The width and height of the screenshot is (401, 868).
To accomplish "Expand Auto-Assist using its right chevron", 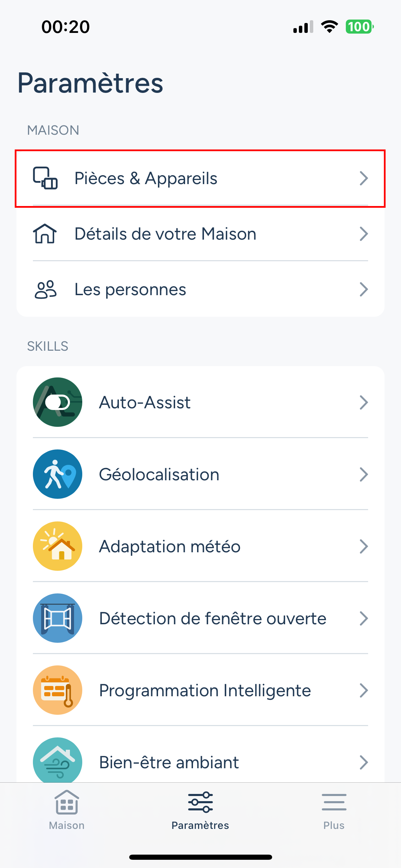I will click(363, 402).
